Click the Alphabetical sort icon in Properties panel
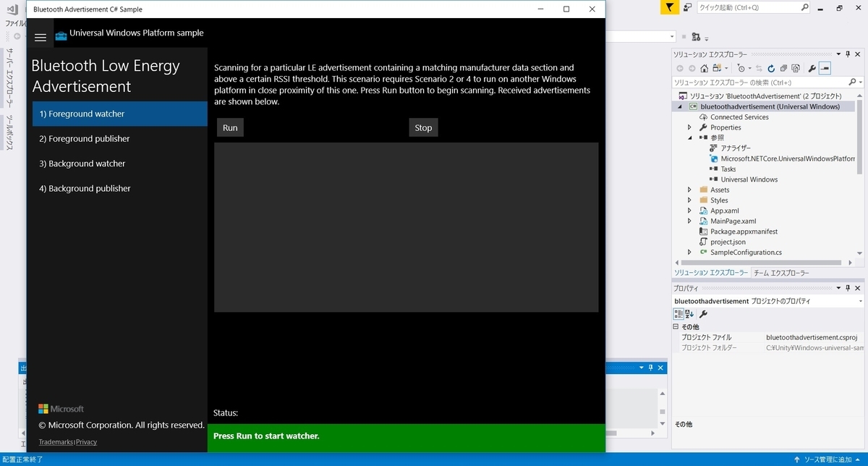 click(689, 314)
